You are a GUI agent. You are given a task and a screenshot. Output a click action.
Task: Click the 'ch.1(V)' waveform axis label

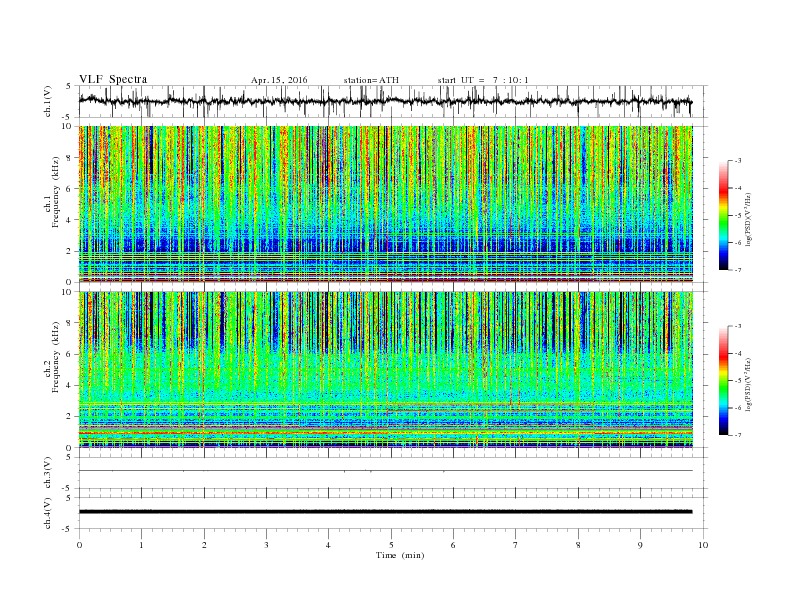(x=48, y=101)
